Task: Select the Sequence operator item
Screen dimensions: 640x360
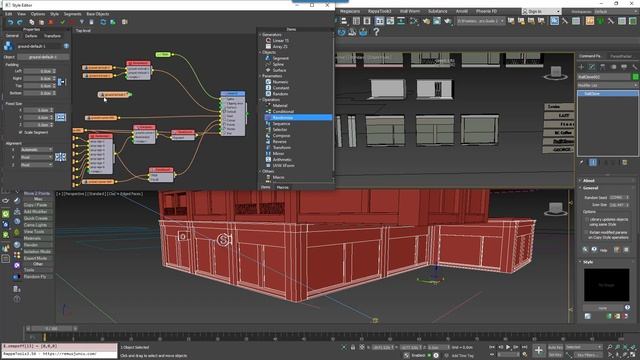Action: tap(281, 124)
